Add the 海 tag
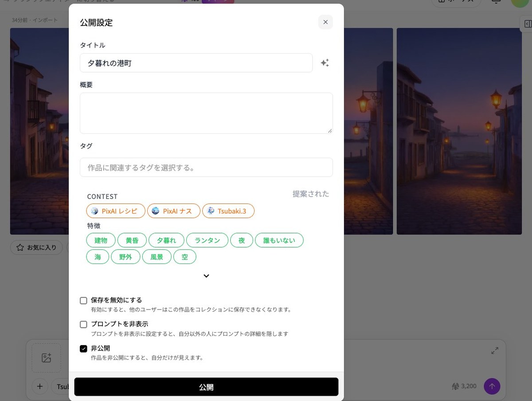This screenshot has height=401, width=532. 98,257
